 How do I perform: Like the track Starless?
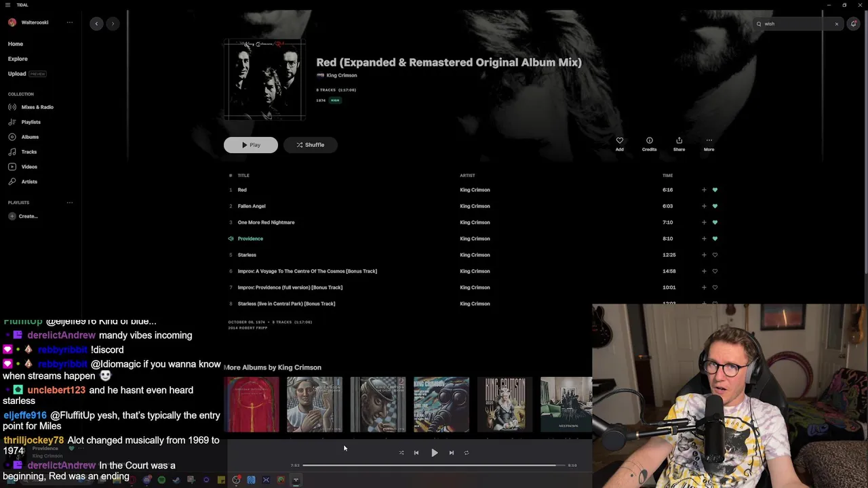pyautogui.click(x=715, y=255)
